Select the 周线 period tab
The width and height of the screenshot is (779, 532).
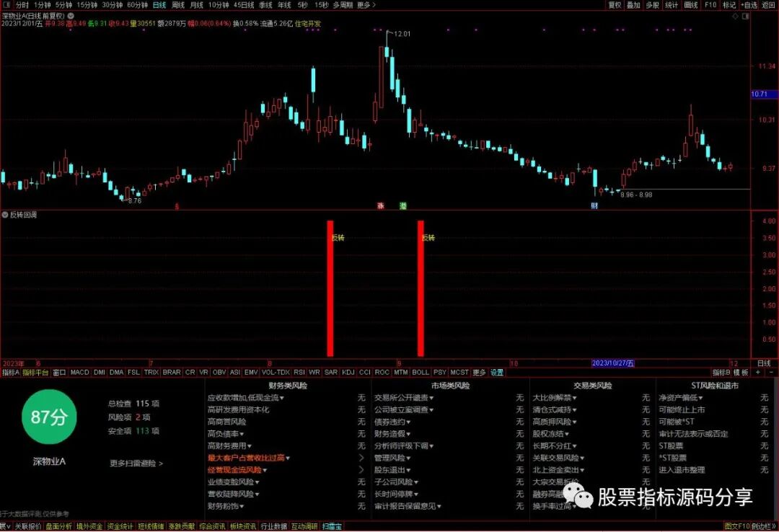pos(178,5)
